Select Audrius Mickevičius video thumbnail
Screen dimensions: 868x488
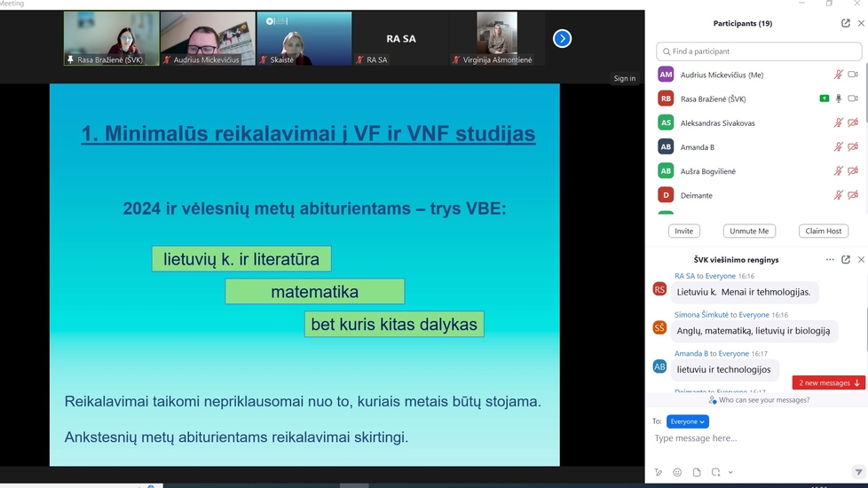[208, 38]
